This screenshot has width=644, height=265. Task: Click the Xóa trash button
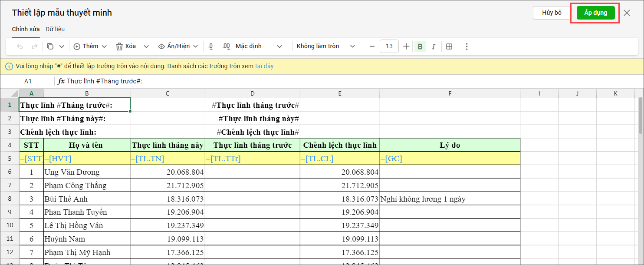pos(126,46)
